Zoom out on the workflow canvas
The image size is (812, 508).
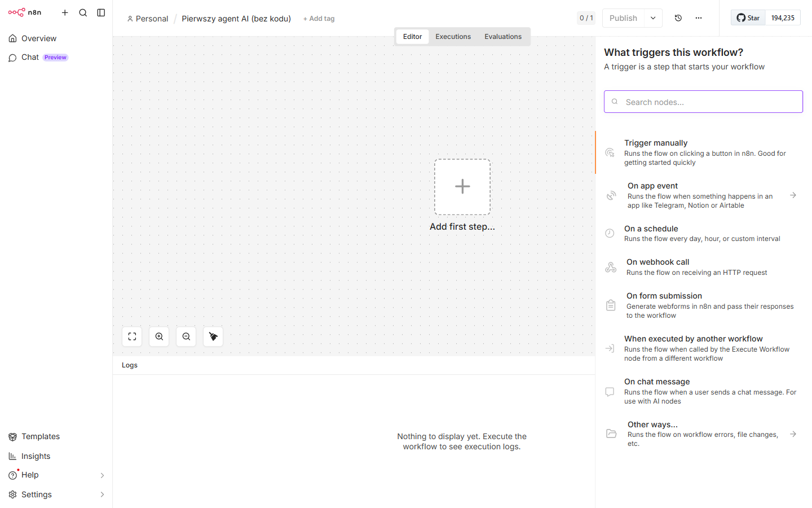(186, 336)
